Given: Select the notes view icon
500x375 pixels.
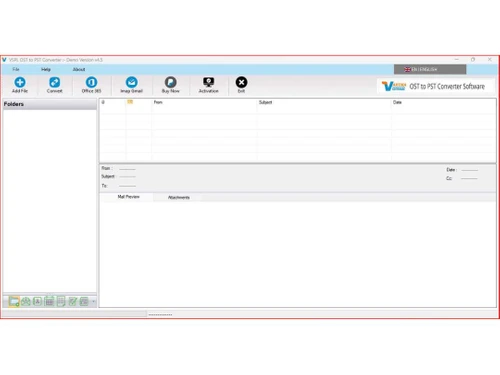Looking at the screenshot, I should [x=61, y=302].
